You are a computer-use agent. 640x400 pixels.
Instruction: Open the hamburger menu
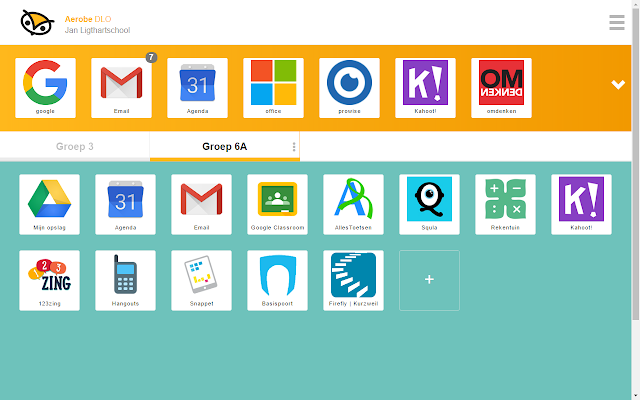617,22
